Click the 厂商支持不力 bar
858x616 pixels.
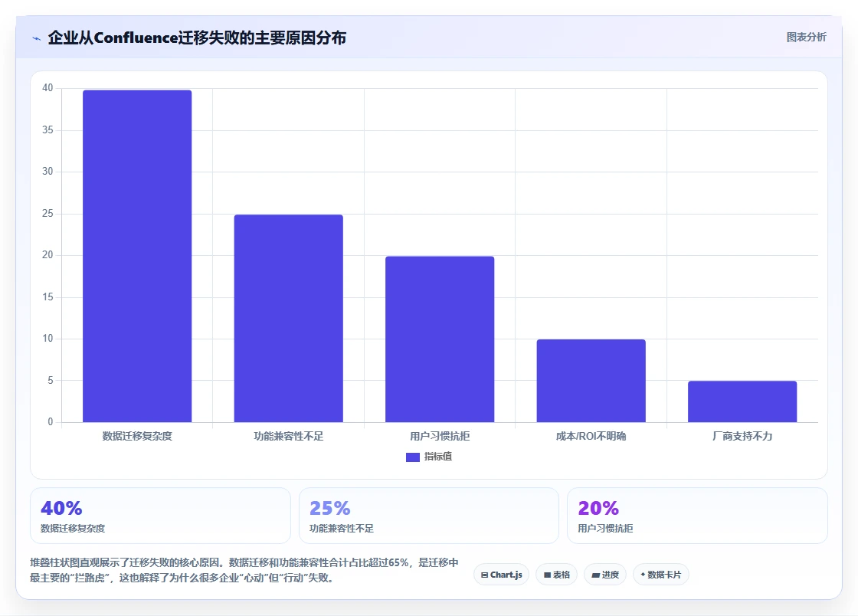click(x=742, y=401)
